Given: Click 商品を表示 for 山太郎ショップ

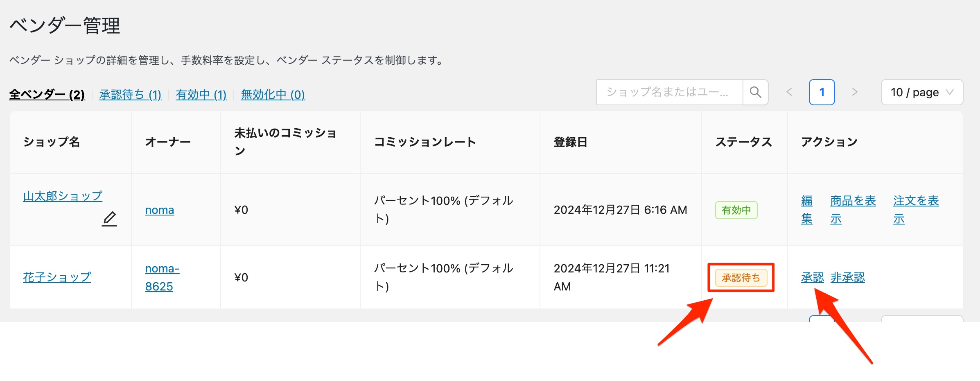Looking at the screenshot, I should tap(853, 210).
